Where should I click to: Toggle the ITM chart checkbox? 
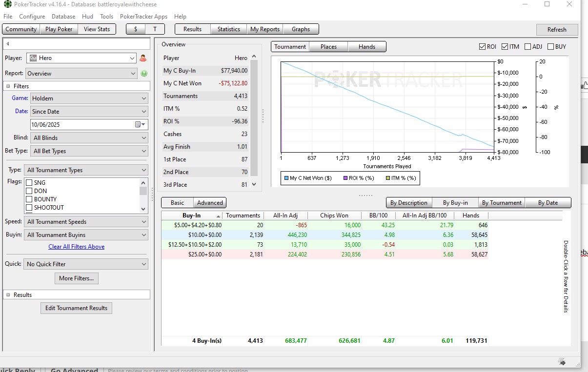pos(505,47)
